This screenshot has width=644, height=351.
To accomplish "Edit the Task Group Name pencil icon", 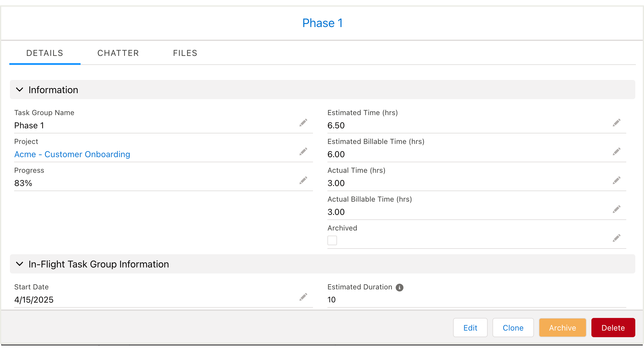I will point(303,123).
